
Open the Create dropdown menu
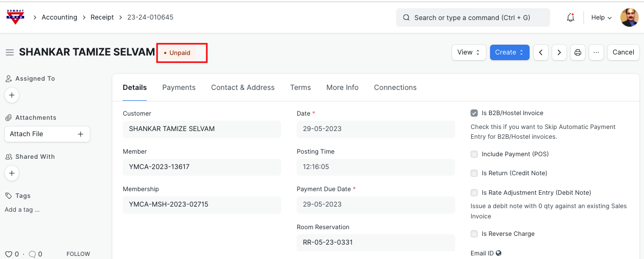(x=509, y=52)
